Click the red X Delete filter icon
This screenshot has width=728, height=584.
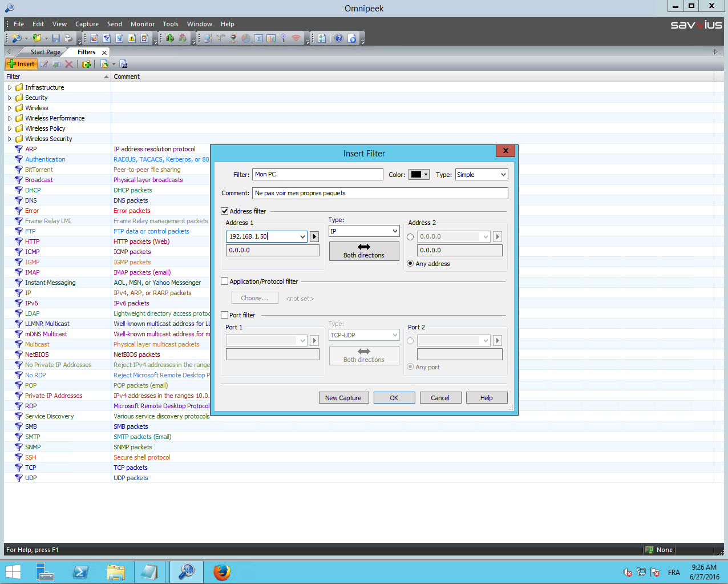click(69, 64)
